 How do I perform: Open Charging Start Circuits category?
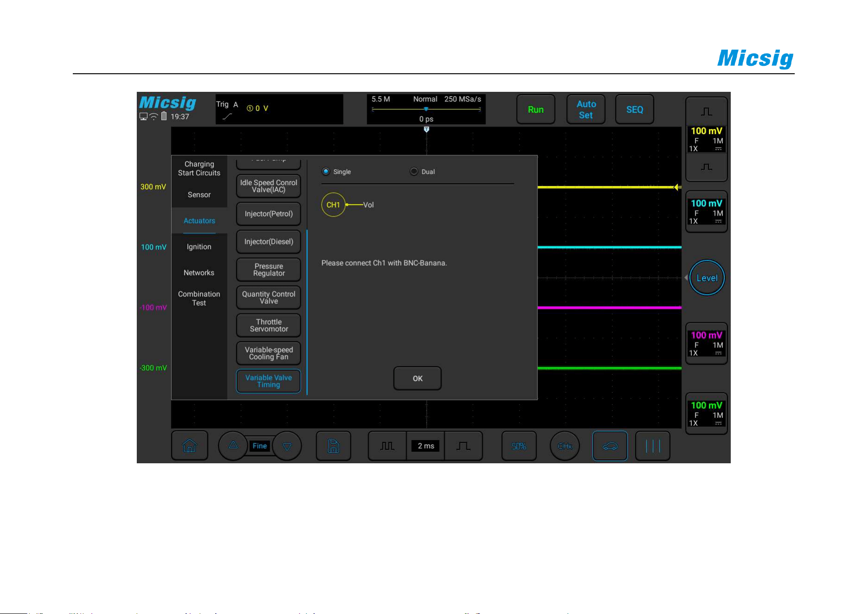(x=199, y=168)
